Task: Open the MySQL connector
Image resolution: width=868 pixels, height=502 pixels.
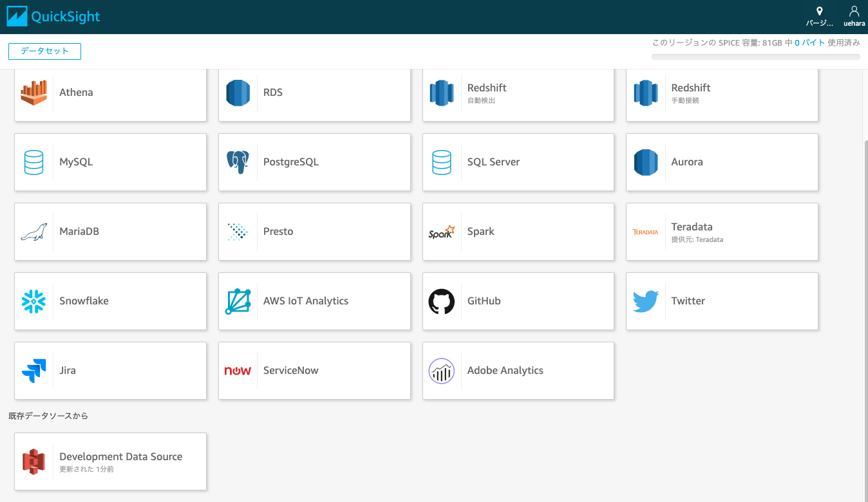Action: [109, 162]
